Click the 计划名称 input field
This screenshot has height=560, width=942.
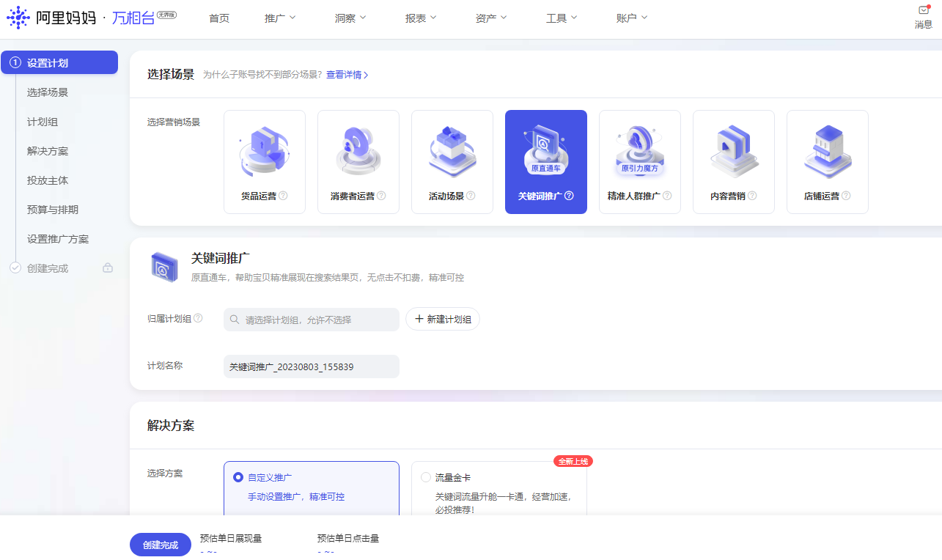point(312,366)
